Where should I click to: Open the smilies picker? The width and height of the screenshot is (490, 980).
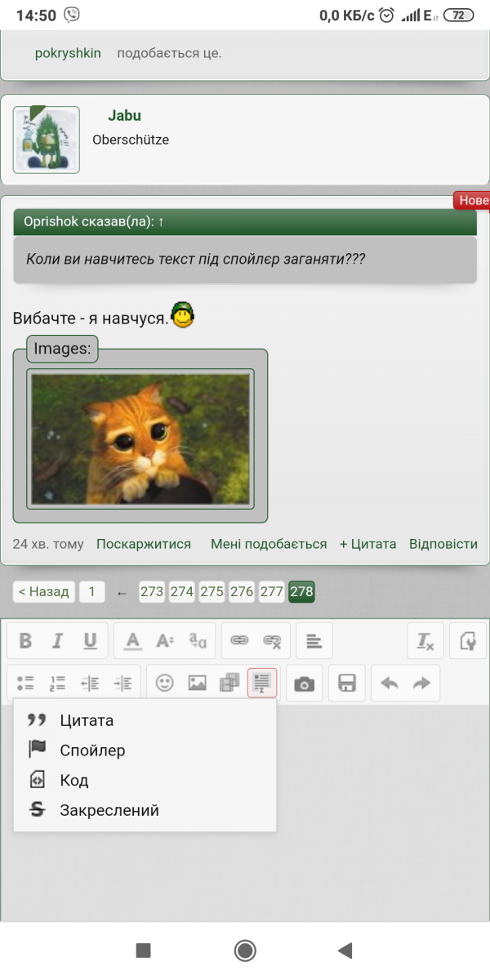[165, 684]
